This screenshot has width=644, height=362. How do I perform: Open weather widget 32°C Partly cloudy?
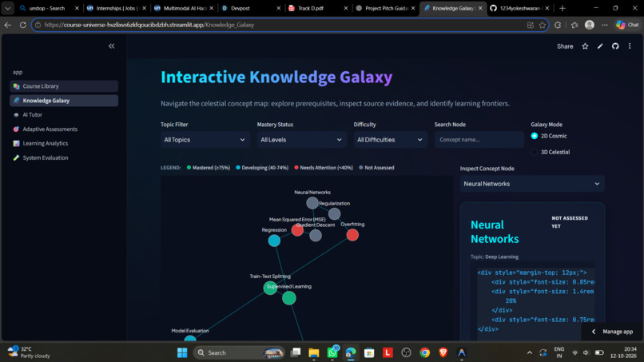30,352
